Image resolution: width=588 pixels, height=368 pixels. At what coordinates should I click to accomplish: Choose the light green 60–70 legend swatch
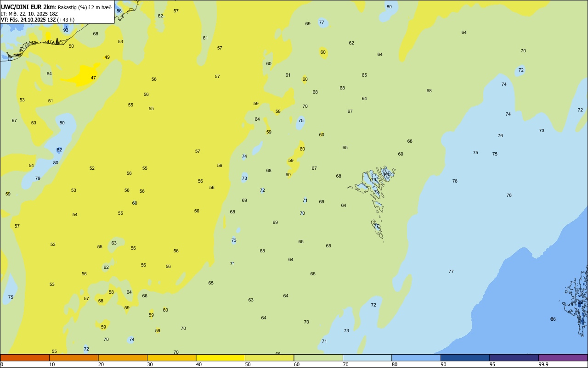point(318,357)
